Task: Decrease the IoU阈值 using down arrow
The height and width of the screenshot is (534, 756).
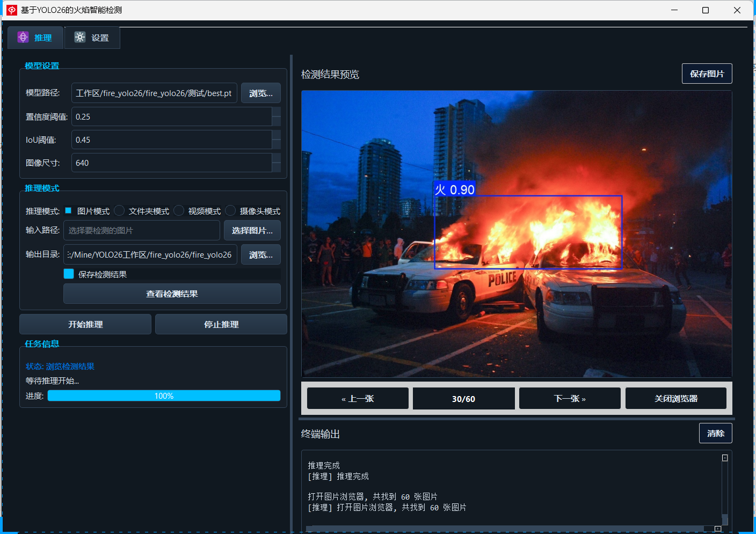Action: pyautogui.click(x=276, y=144)
